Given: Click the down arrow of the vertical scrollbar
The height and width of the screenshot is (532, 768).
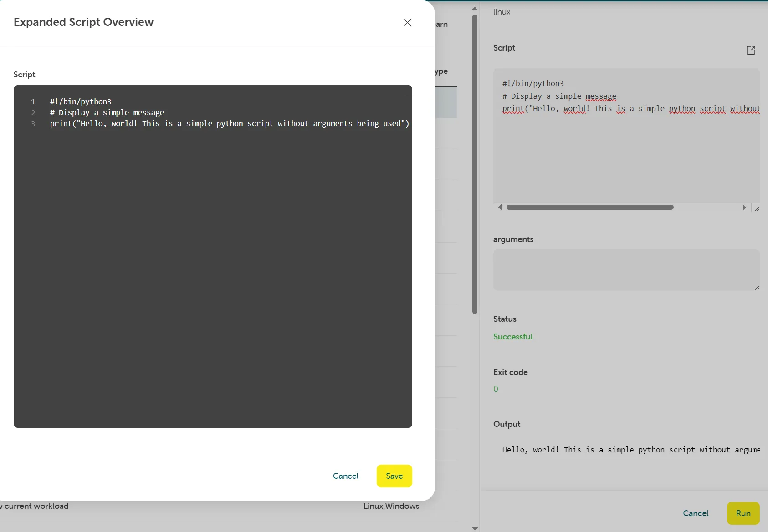Looking at the screenshot, I should pos(475,528).
